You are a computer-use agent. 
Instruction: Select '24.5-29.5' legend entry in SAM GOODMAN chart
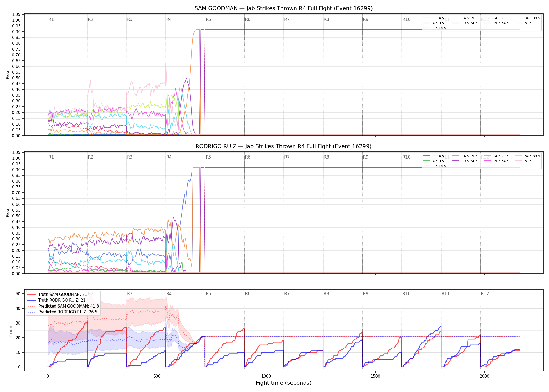tap(496, 18)
